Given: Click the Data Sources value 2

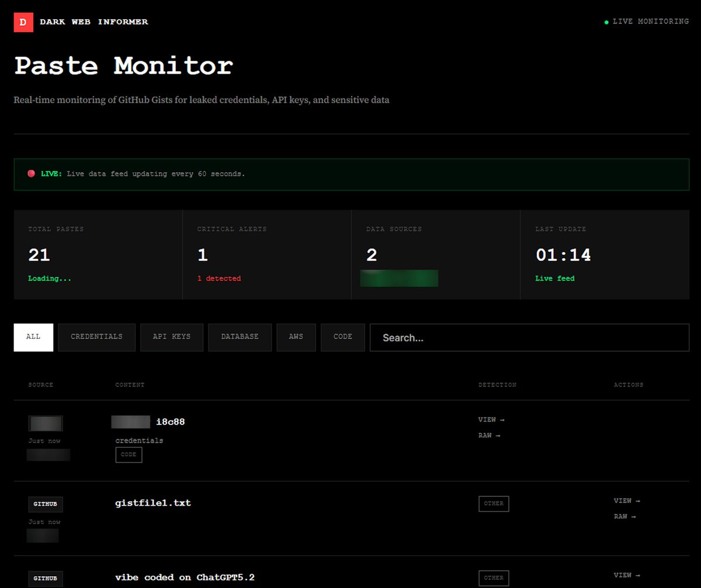Looking at the screenshot, I should [372, 255].
